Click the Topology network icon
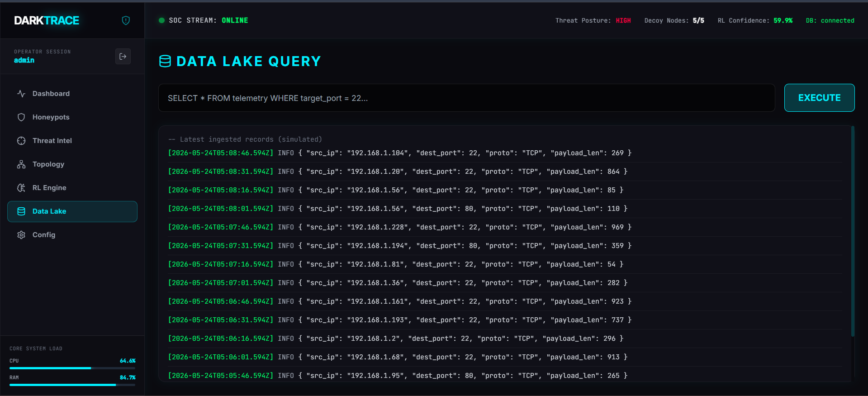The height and width of the screenshot is (396, 868). pyautogui.click(x=21, y=164)
